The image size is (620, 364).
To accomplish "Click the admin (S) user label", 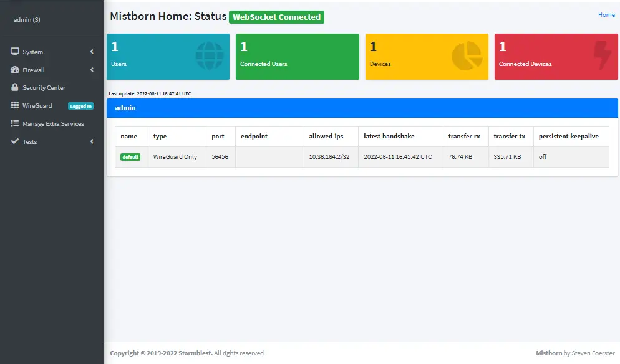I will click(x=27, y=19).
